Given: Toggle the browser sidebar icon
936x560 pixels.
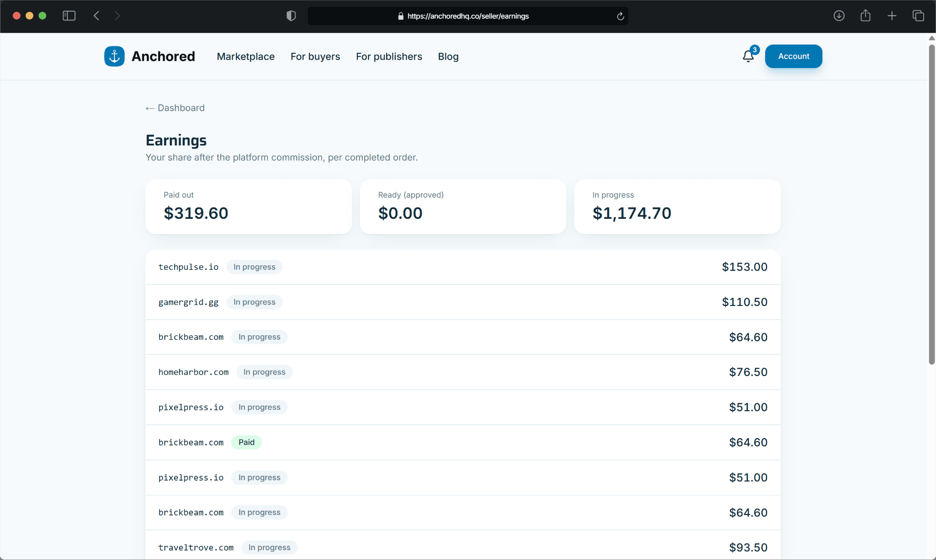Looking at the screenshot, I should 69,16.
